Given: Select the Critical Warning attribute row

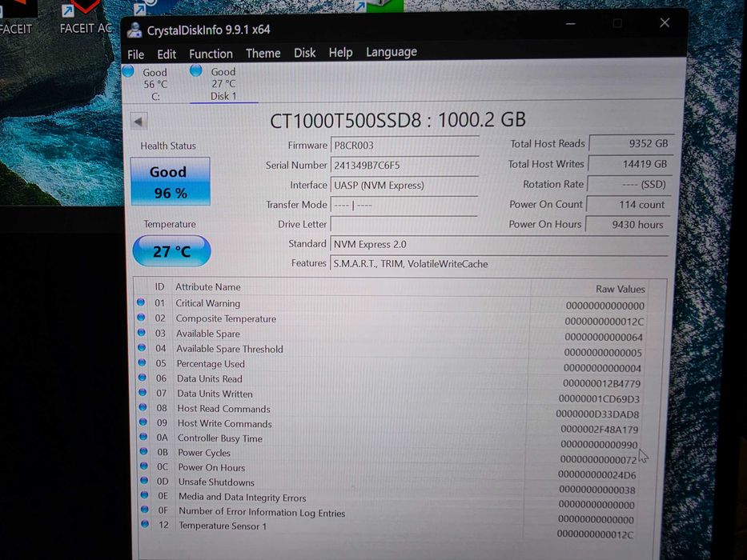Looking at the screenshot, I should coord(391,304).
